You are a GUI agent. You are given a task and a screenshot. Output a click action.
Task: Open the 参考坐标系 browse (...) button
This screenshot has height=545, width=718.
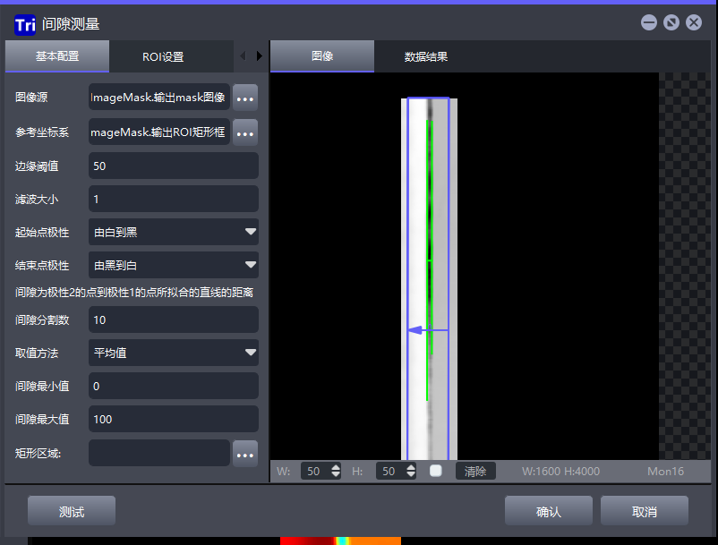click(245, 132)
